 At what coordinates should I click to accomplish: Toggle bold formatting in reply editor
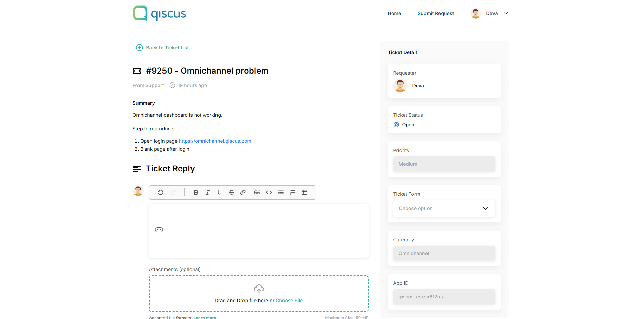pyautogui.click(x=196, y=192)
